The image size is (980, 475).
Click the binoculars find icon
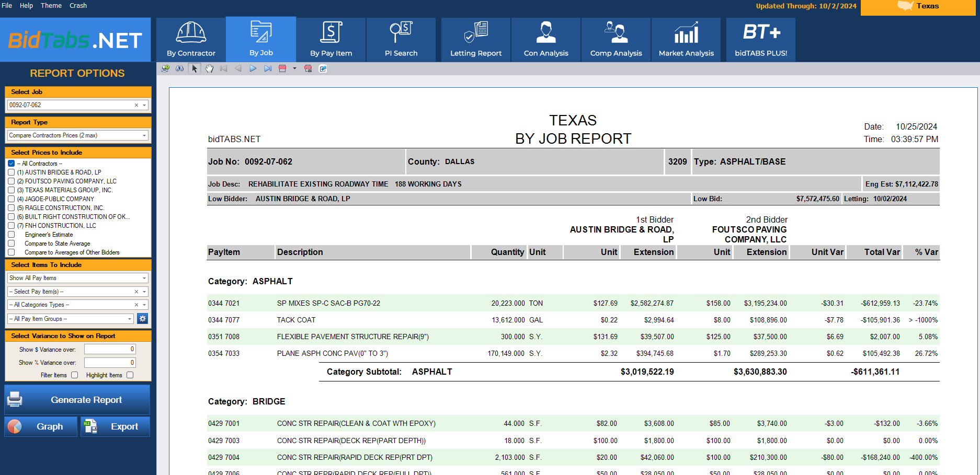click(179, 68)
